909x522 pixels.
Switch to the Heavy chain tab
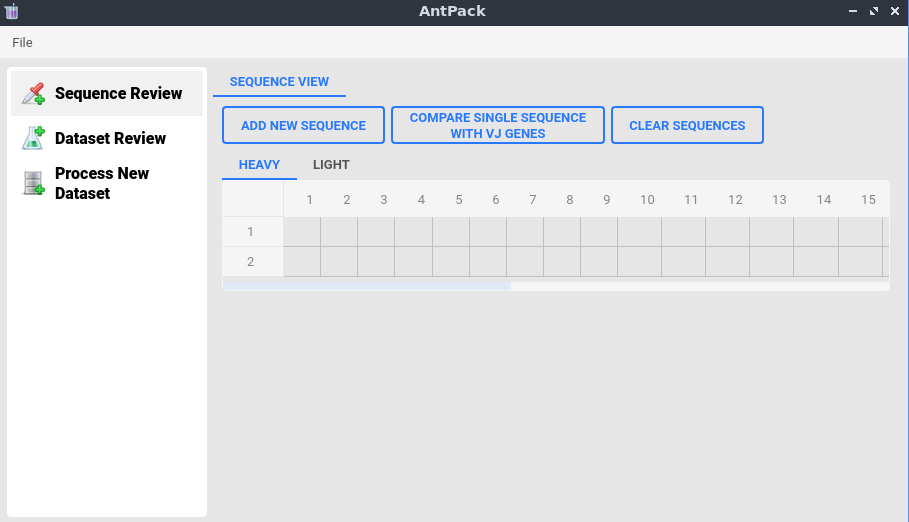click(x=259, y=165)
